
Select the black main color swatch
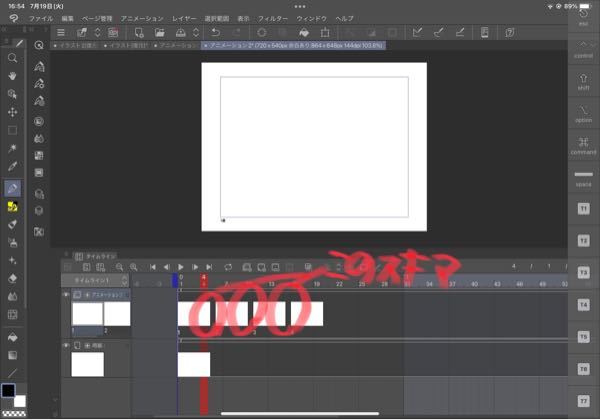point(8,391)
